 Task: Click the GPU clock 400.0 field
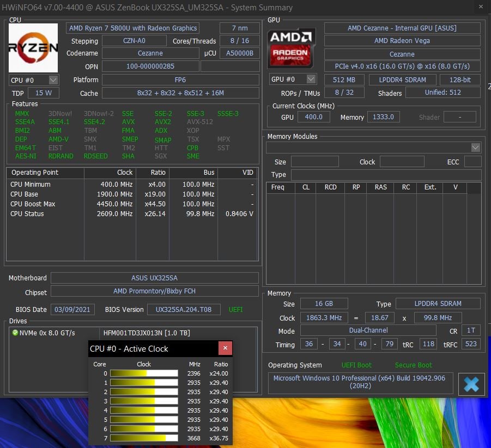point(313,117)
